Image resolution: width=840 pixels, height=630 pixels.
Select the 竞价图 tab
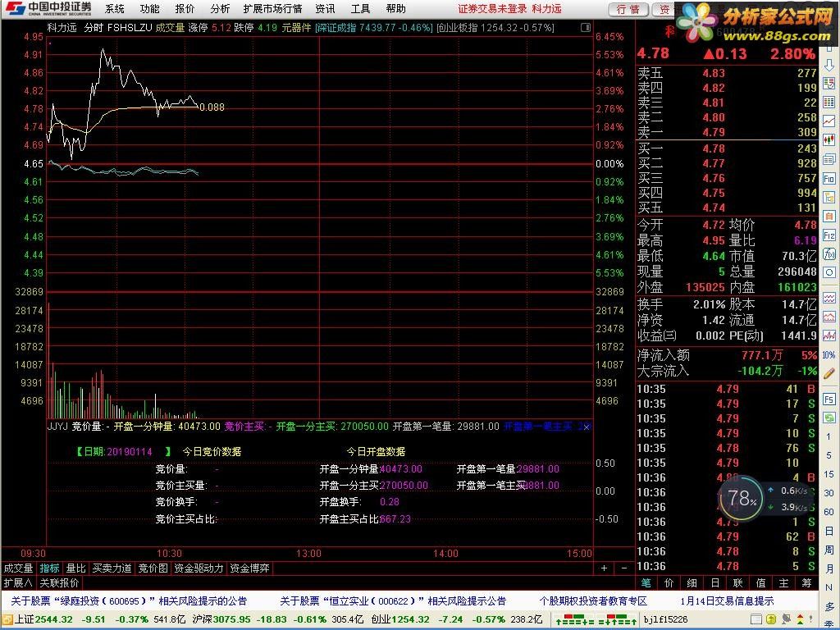click(x=153, y=568)
